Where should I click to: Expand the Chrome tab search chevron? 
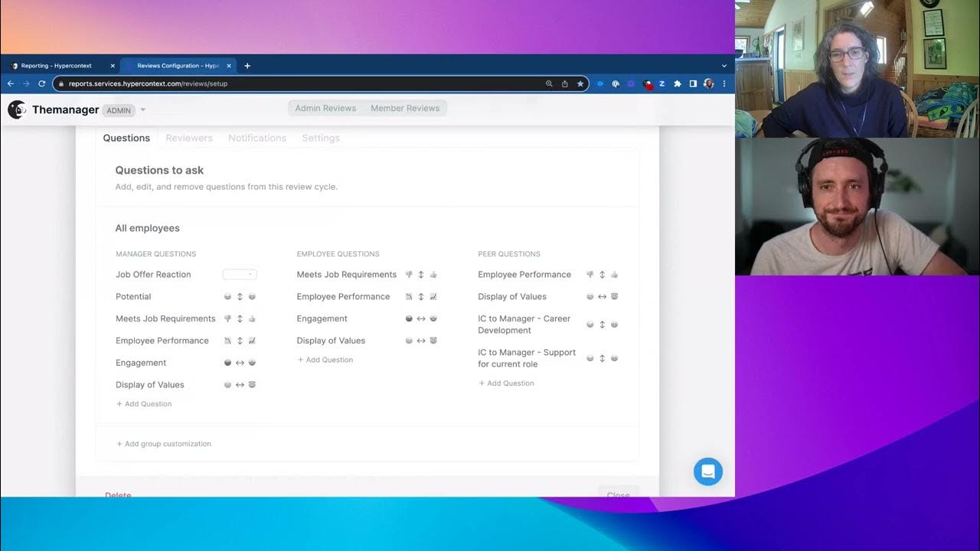click(724, 66)
